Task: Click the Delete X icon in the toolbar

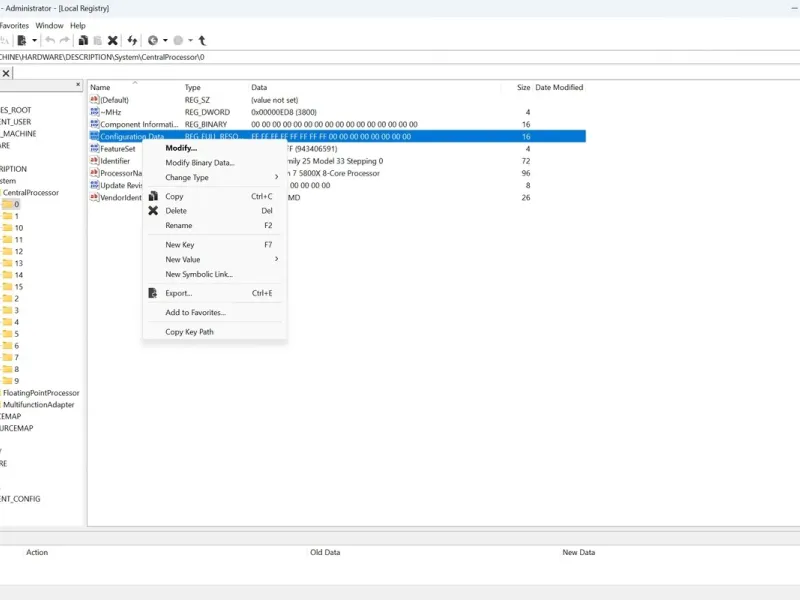Action: [112, 41]
